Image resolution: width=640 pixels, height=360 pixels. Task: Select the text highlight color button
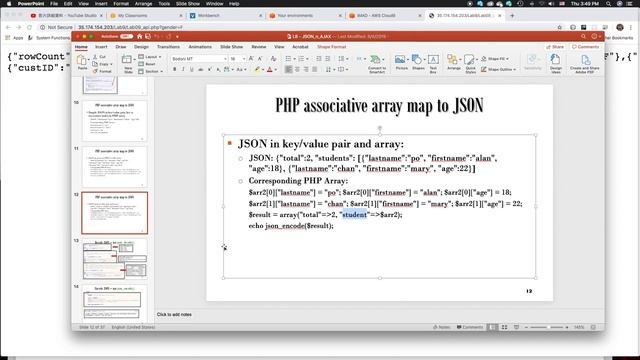[x=257, y=69]
